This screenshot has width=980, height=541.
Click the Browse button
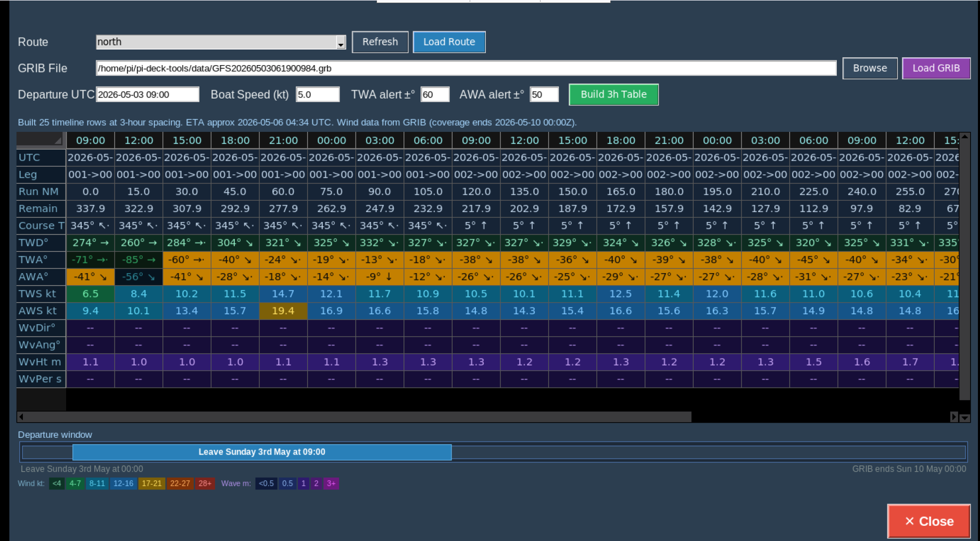tap(870, 68)
